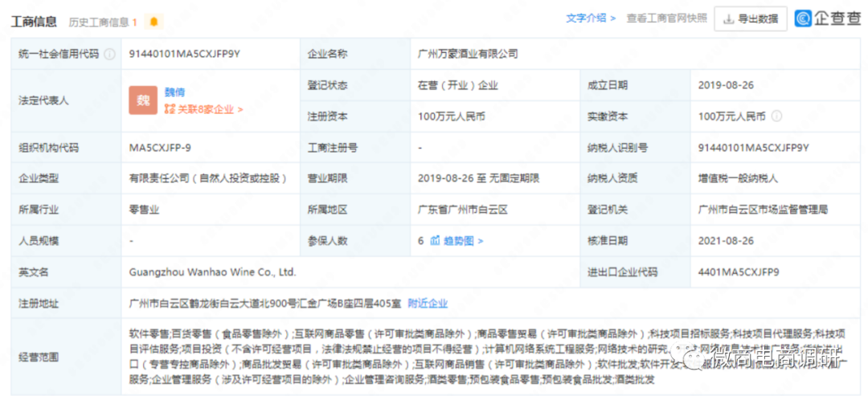
Task: Open 附近企业 link
Action: click(428, 303)
